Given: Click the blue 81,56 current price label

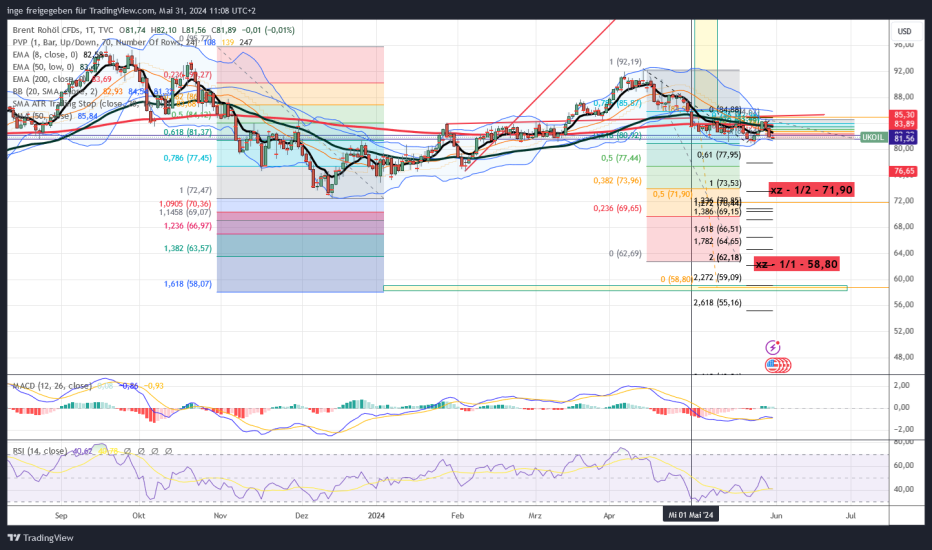Looking at the screenshot, I should coord(903,139).
